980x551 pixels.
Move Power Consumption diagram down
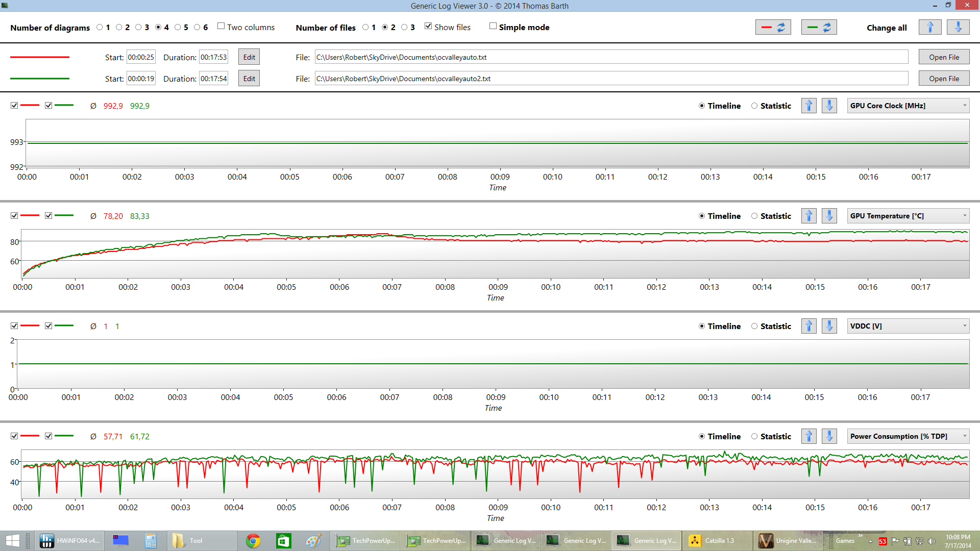click(x=829, y=436)
